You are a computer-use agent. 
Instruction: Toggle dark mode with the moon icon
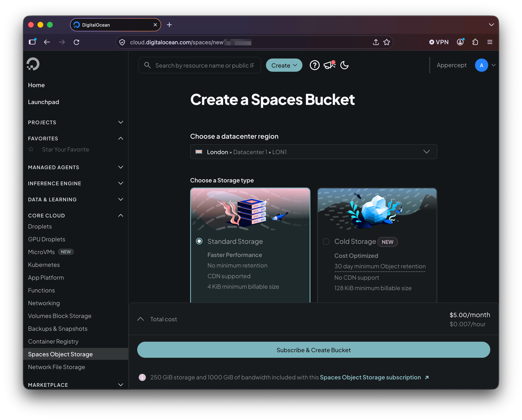click(x=344, y=65)
